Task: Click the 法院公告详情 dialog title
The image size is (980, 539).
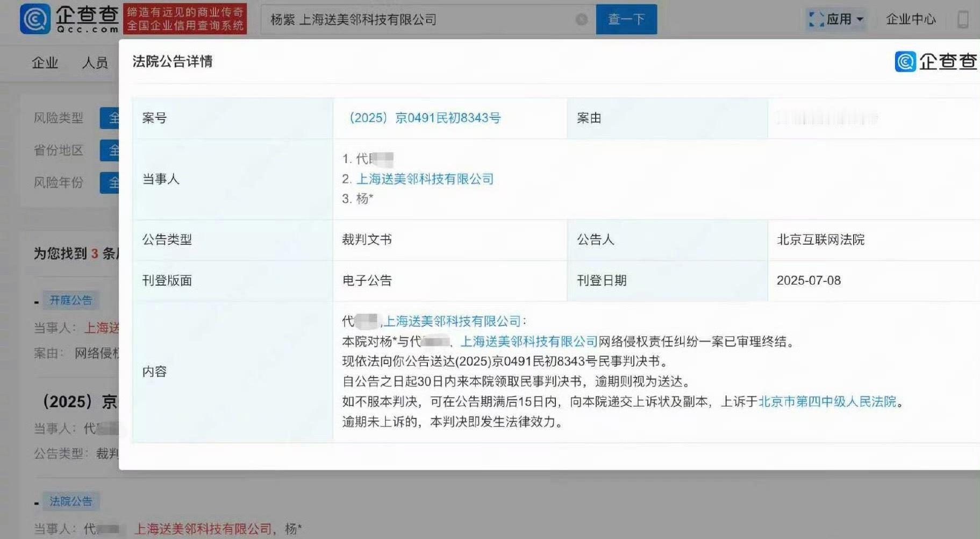Action: click(x=172, y=61)
